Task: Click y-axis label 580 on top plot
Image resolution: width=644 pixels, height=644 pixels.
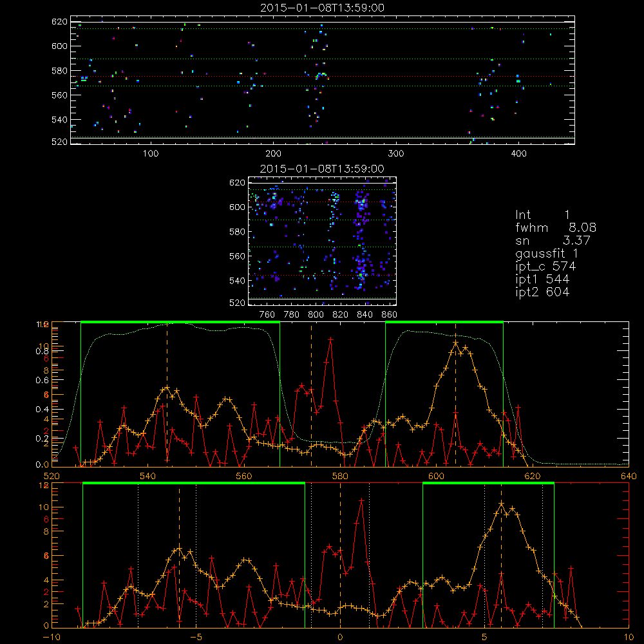Action: coord(59,71)
